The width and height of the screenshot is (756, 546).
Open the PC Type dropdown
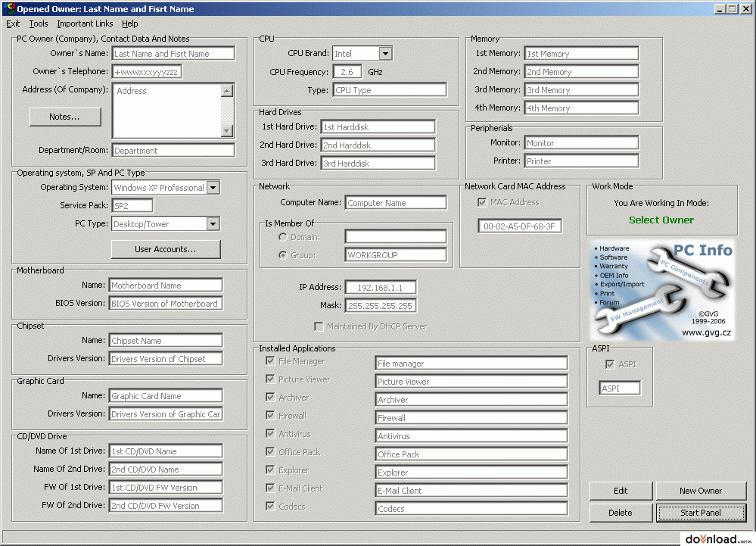coord(213,224)
